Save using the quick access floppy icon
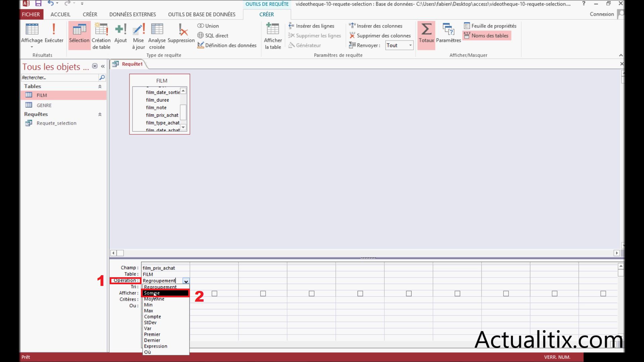The height and width of the screenshot is (362, 644). [38, 4]
